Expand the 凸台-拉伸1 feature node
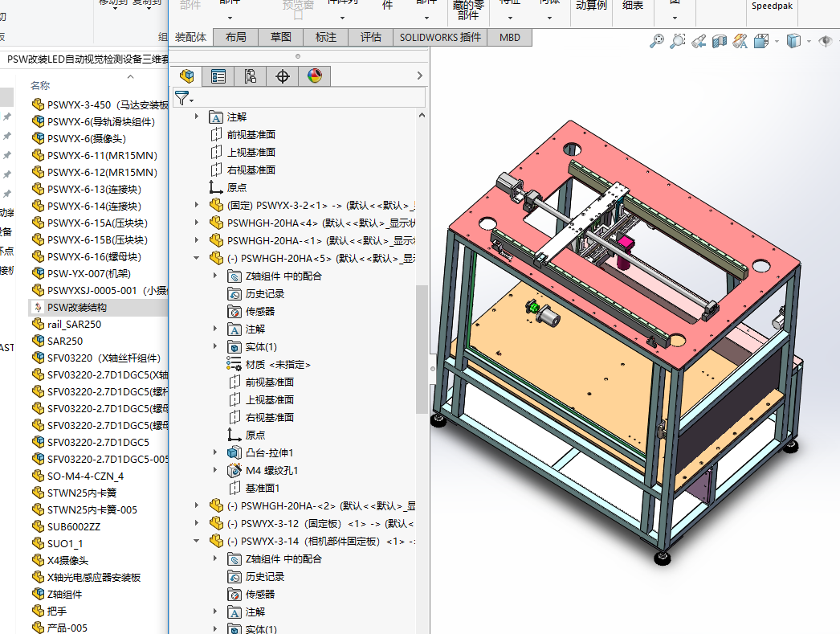Viewport: 840px width, 634px height. [215, 452]
